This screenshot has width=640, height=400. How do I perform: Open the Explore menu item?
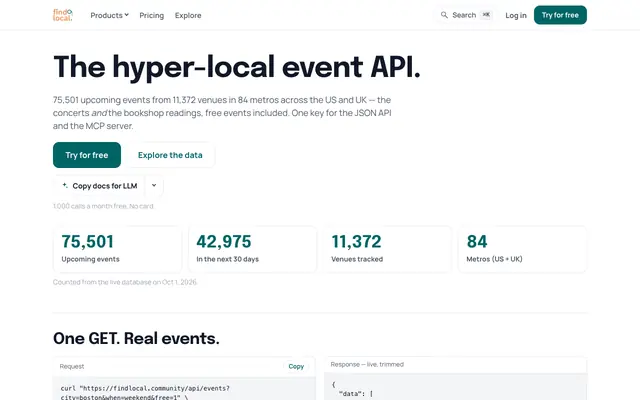188,15
